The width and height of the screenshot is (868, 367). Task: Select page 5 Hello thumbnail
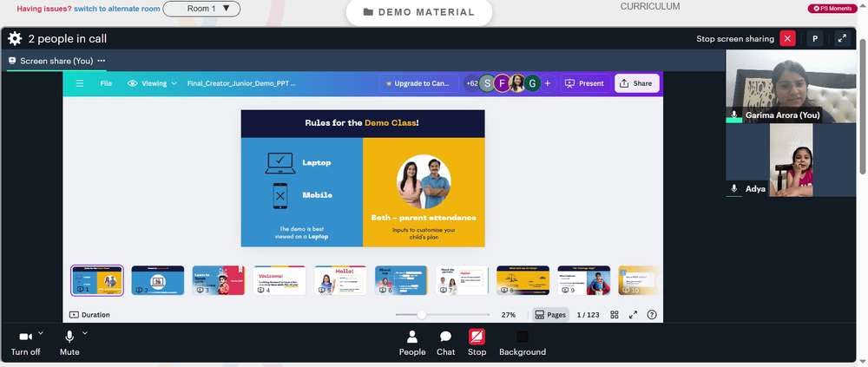click(x=340, y=280)
